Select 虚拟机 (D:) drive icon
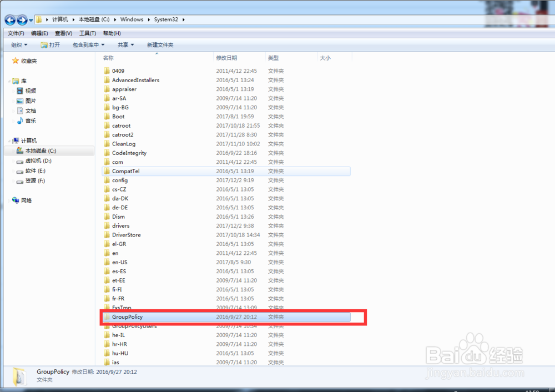The image size is (555, 392). click(x=20, y=161)
